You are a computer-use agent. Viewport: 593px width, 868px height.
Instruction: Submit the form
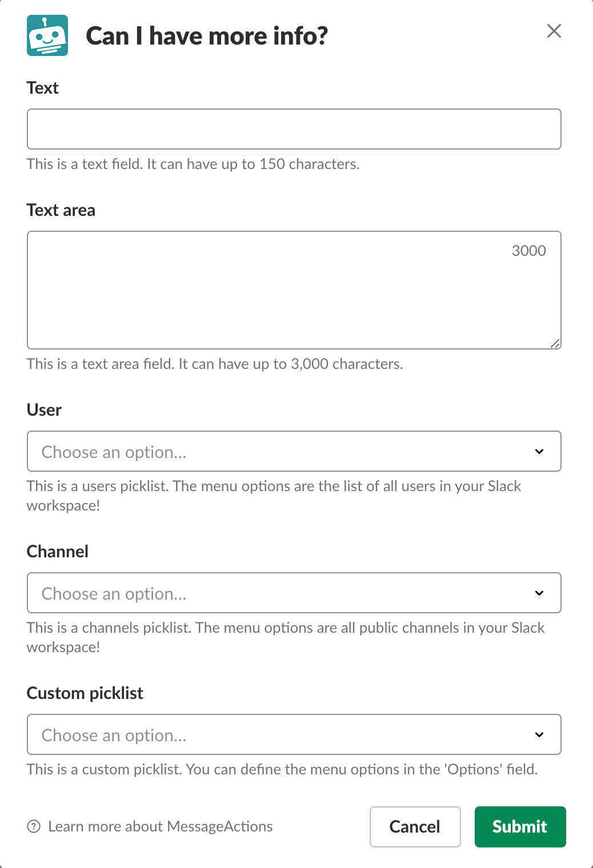[x=519, y=826]
